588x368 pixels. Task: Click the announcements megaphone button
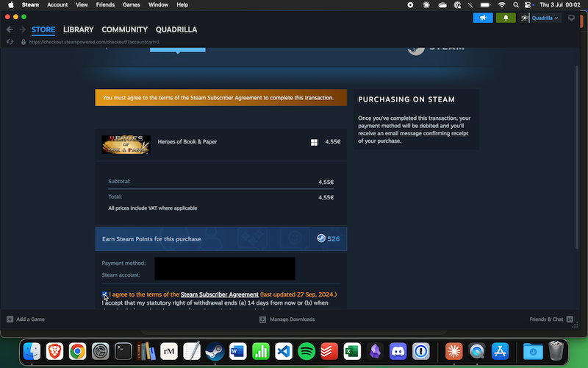pyautogui.click(x=483, y=18)
